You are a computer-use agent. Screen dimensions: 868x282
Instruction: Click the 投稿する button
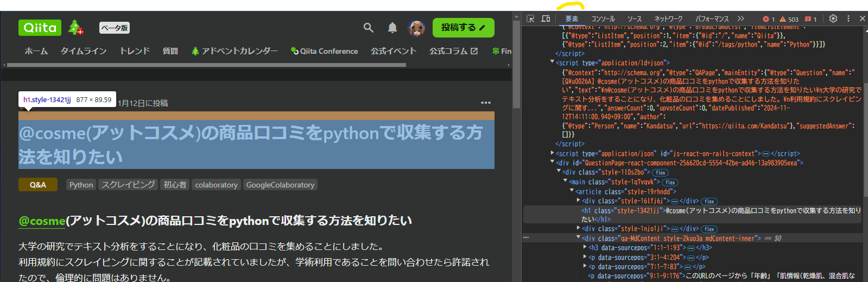tap(463, 28)
